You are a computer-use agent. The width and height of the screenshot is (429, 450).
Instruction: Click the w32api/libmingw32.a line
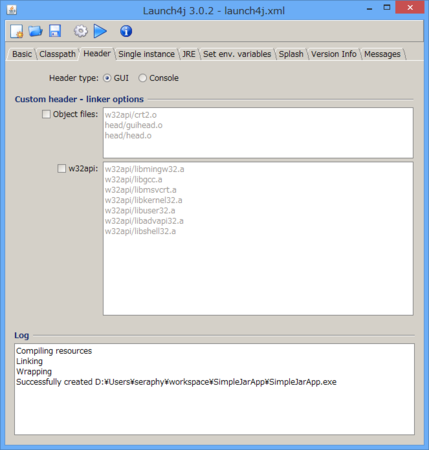click(144, 169)
